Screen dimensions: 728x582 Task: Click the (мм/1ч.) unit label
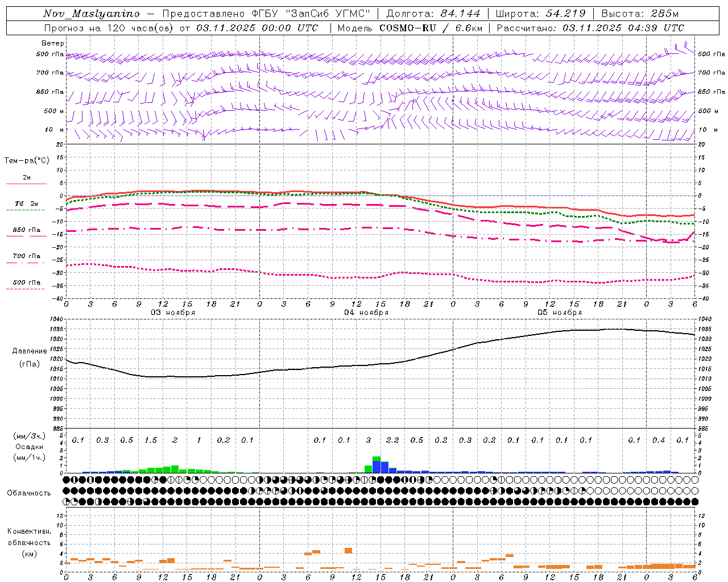click(x=30, y=458)
